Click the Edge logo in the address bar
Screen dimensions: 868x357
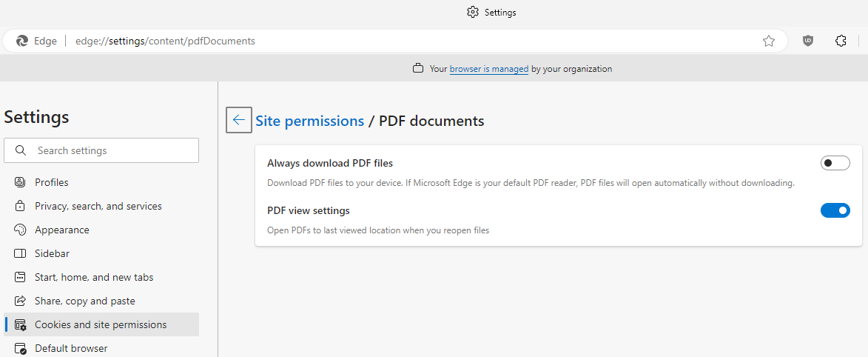[22, 41]
